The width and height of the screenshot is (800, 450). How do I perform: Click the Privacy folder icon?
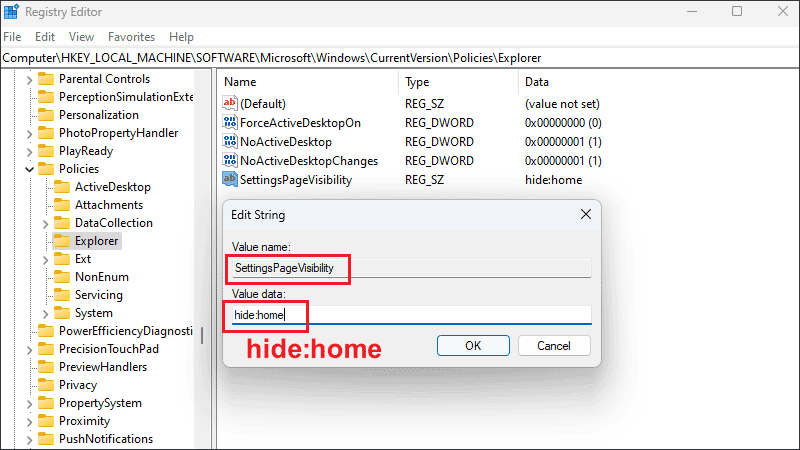46,385
